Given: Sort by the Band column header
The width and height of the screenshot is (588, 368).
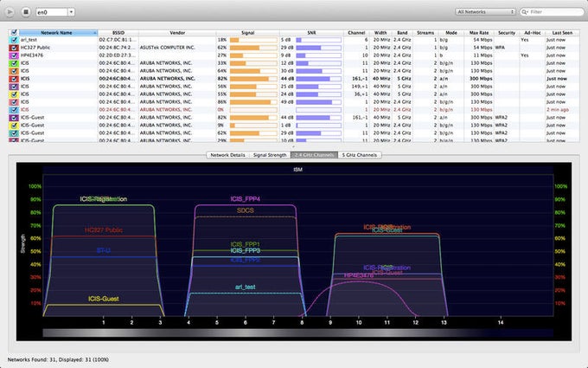Looking at the screenshot, I should click(402, 33).
